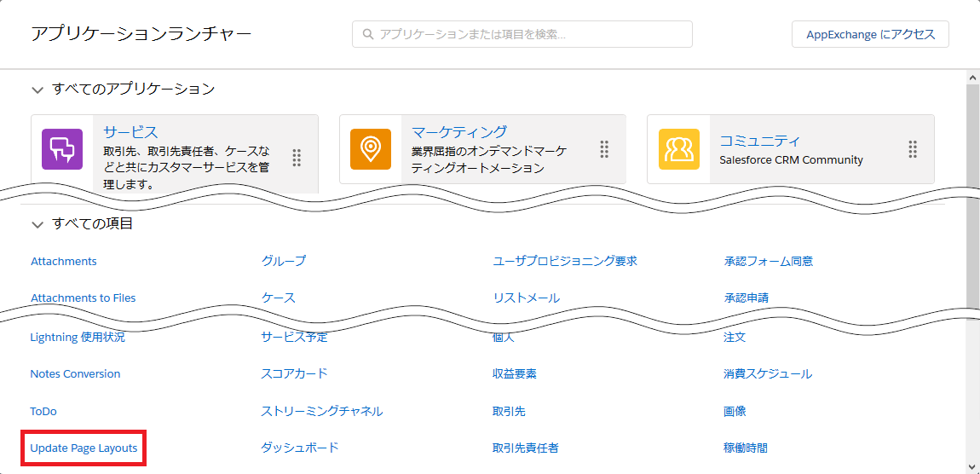Open the ケース item

278,298
